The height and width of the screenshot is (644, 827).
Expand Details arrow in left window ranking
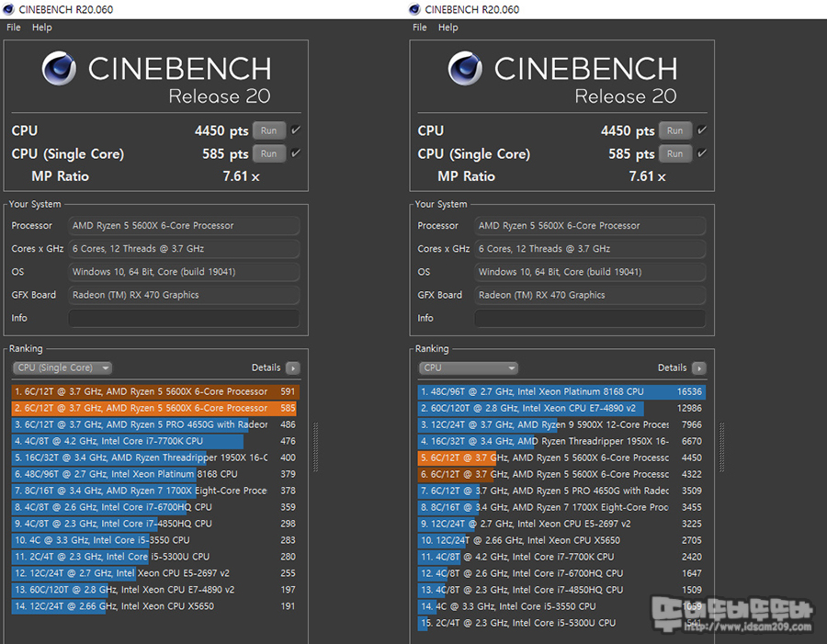pyautogui.click(x=293, y=368)
